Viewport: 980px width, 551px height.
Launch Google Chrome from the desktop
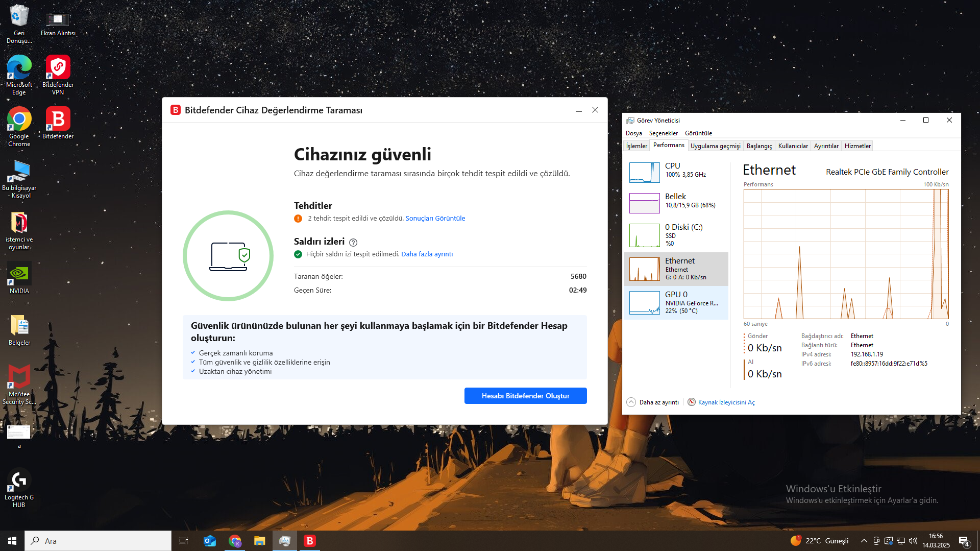pos(19,127)
